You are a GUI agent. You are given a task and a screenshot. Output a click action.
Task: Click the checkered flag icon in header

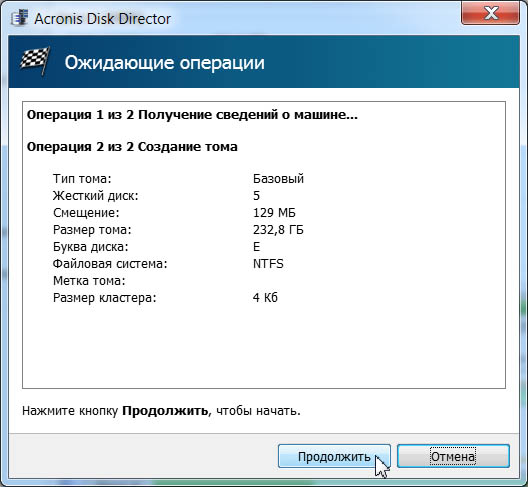point(35,61)
